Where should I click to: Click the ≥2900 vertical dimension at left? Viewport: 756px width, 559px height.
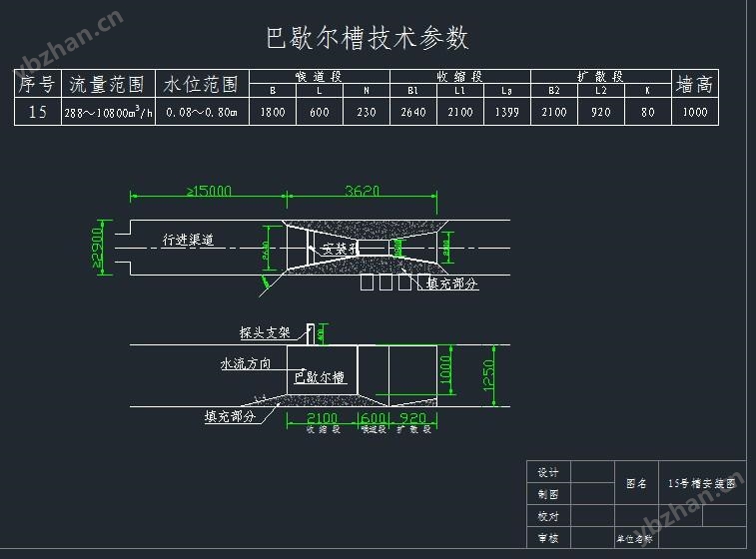(x=97, y=247)
